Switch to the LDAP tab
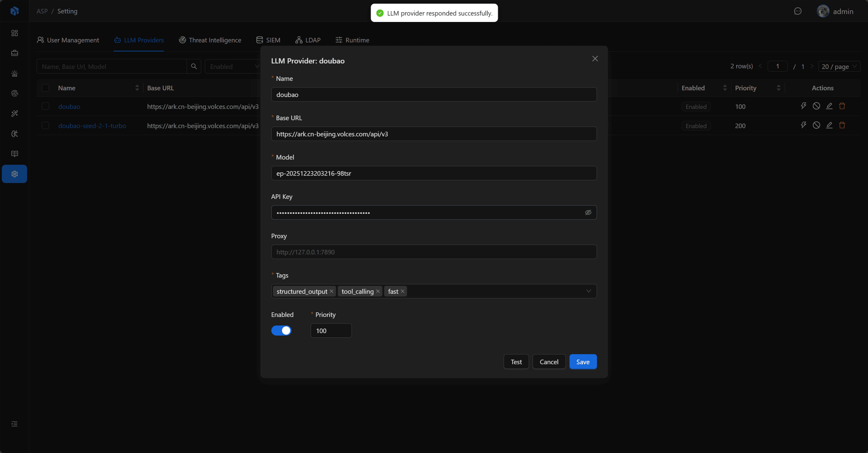868x453 pixels. click(x=308, y=40)
